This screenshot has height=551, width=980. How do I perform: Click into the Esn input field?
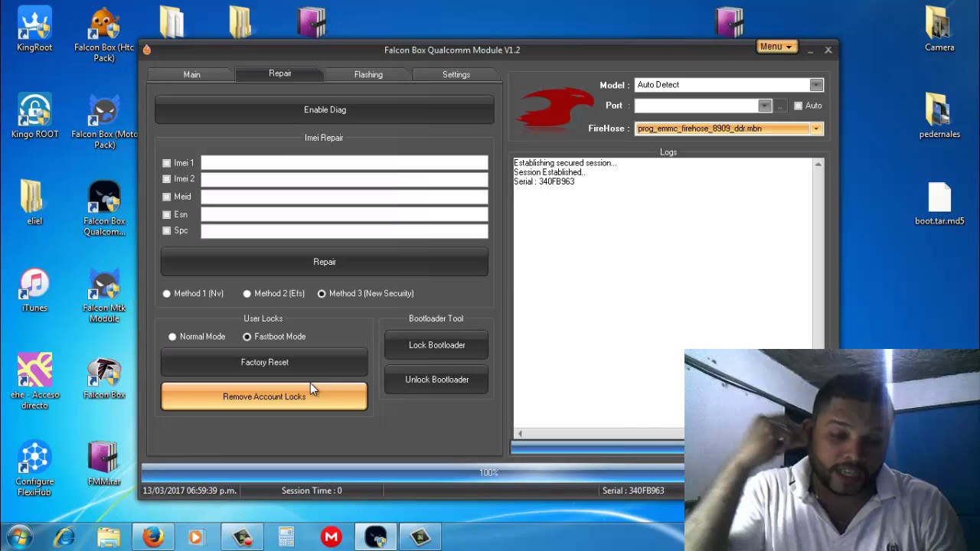click(344, 214)
